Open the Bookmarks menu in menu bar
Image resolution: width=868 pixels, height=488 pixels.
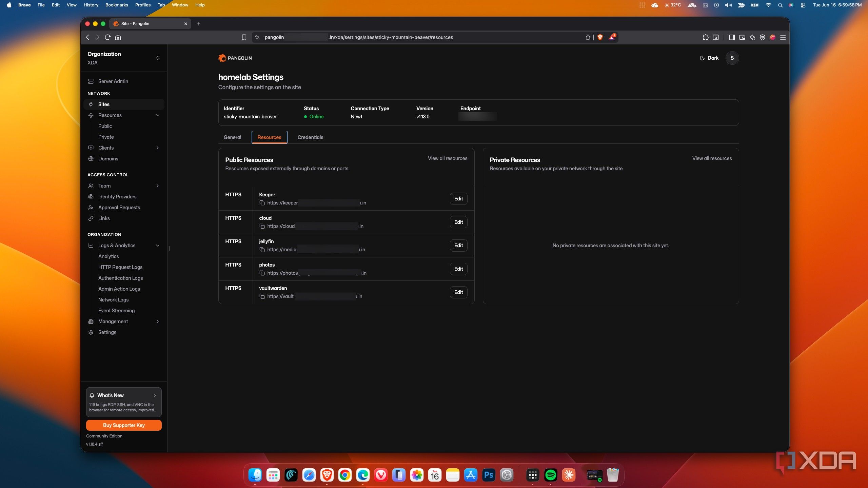[117, 5]
